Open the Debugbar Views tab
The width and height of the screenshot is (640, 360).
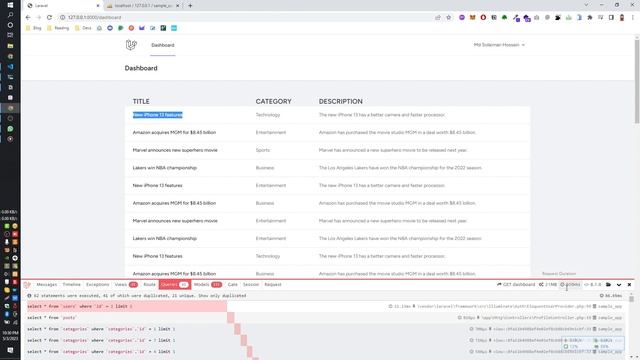click(126, 284)
